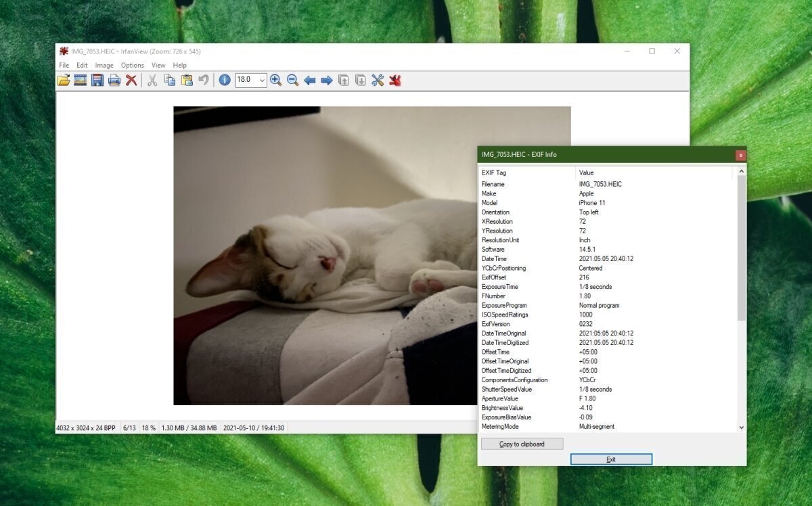Open the Thumbnails browser icon

(x=80, y=80)
